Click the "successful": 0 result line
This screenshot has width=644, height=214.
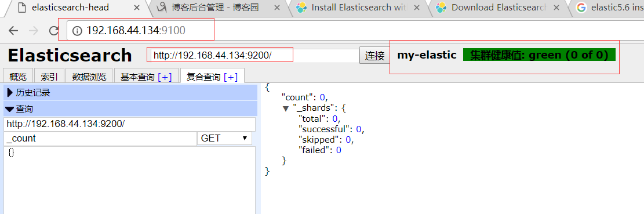332,129
